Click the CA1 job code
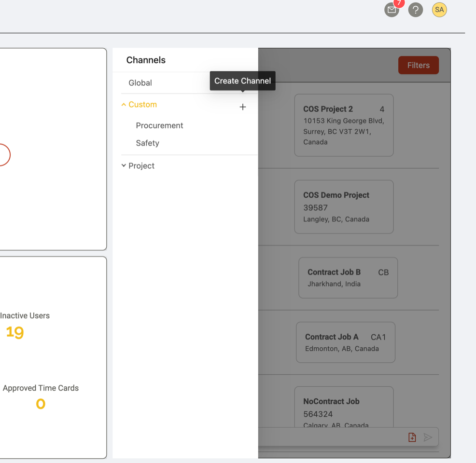This screenshot has height=463, width=476. (378, 337)
